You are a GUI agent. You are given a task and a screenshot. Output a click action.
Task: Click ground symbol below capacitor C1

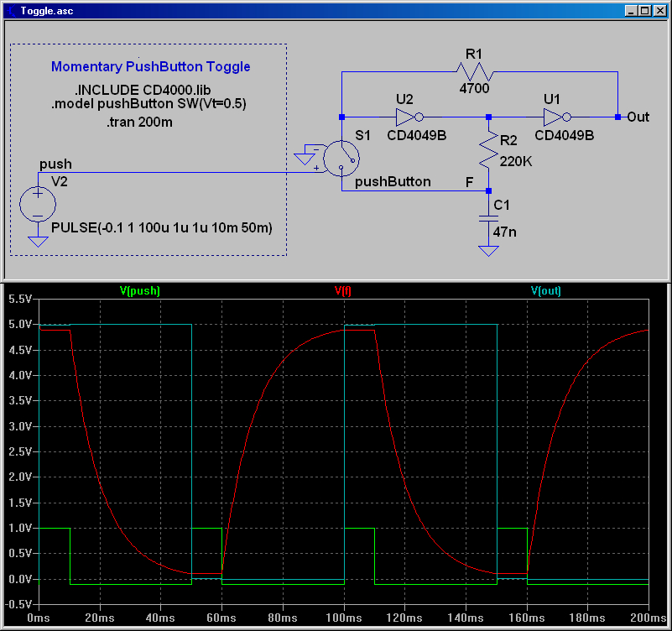click(x=488, y=251)
